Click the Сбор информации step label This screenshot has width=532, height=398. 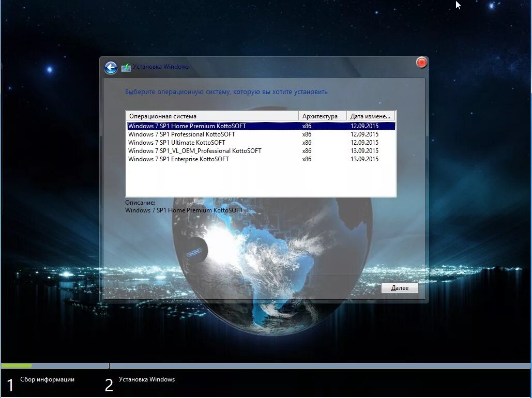[47, 379]
